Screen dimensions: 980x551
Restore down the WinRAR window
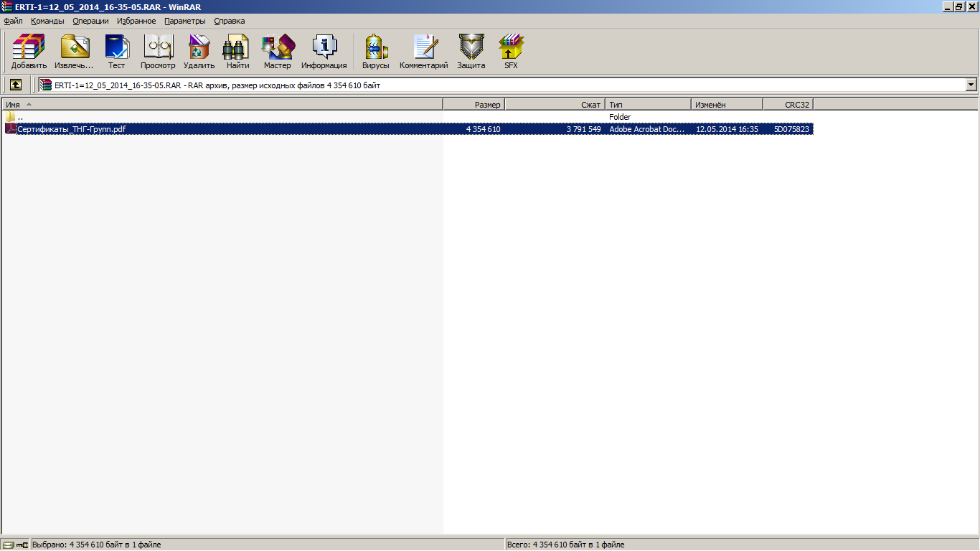pyautogui.click(x=959, y=6)
